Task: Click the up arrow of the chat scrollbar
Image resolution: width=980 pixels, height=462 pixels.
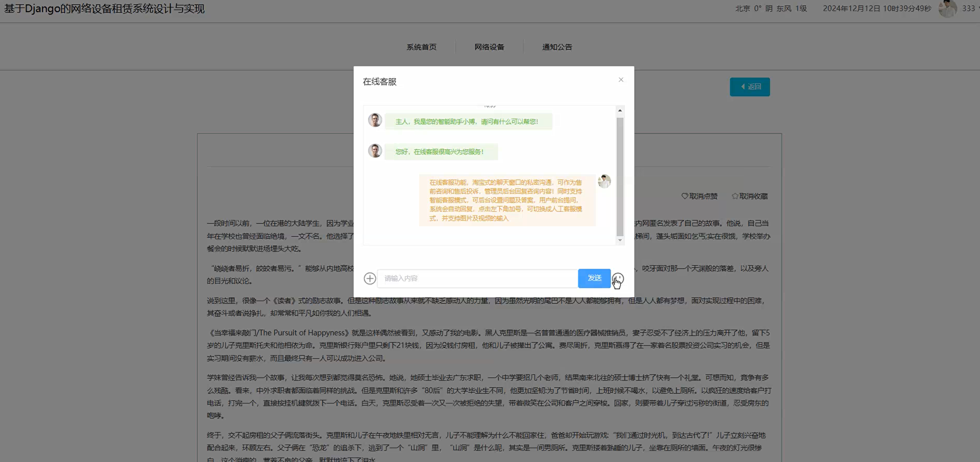Action: tap(620, 110)
